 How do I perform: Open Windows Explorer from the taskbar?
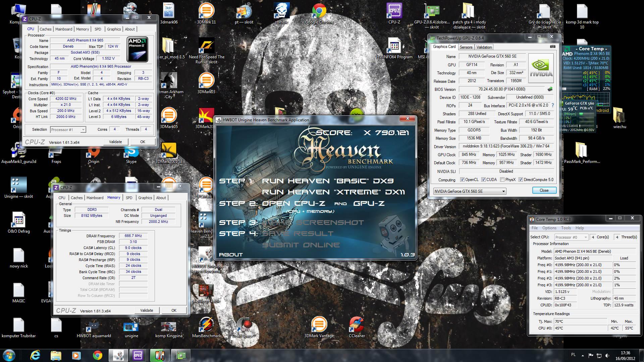click(x=56, y=355)
